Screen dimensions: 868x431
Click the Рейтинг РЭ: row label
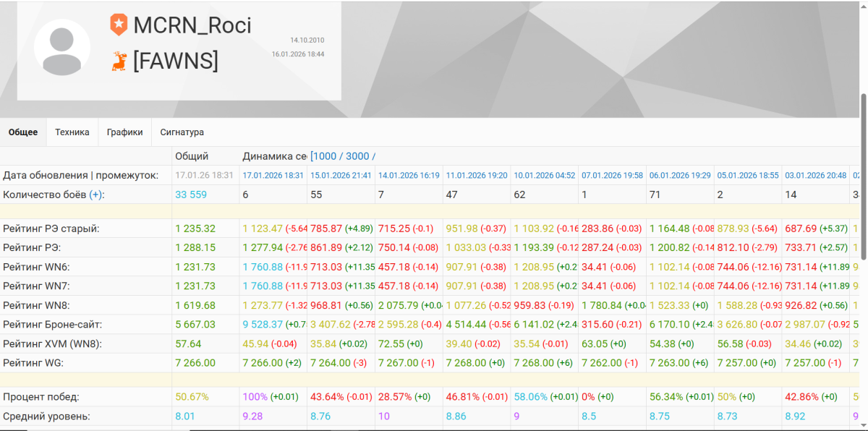pos(32,248)
